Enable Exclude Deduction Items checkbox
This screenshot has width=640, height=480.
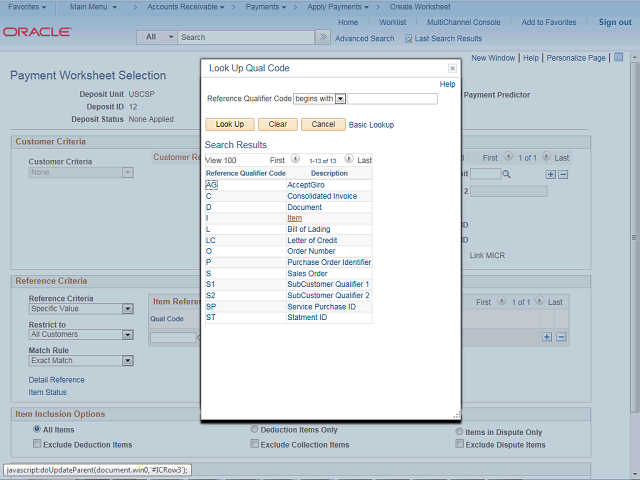[37, 444]
